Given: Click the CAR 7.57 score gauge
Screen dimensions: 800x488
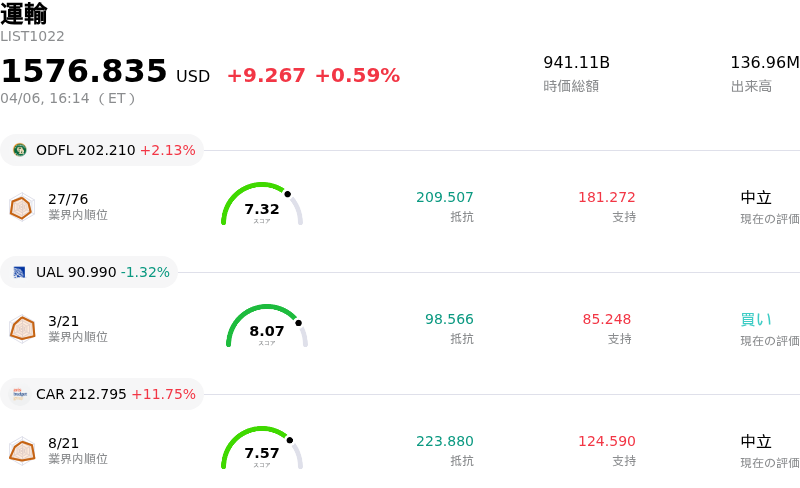Looking at the screenshot, I should (262, 450).
